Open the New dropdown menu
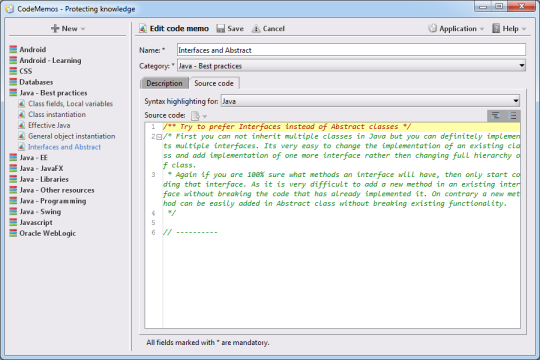The image size is (540, 360). [68, 29]
